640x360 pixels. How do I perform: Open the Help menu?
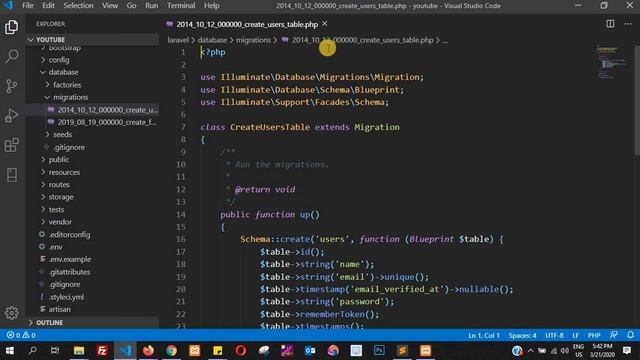(x=211, y=6)
